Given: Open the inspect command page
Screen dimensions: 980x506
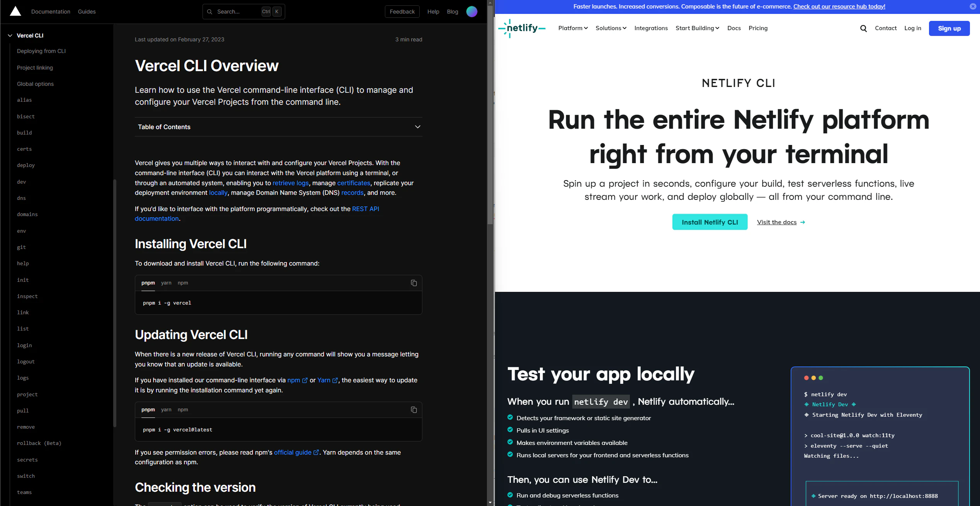Looking at the screenshot, I should [x=27, y=296].
